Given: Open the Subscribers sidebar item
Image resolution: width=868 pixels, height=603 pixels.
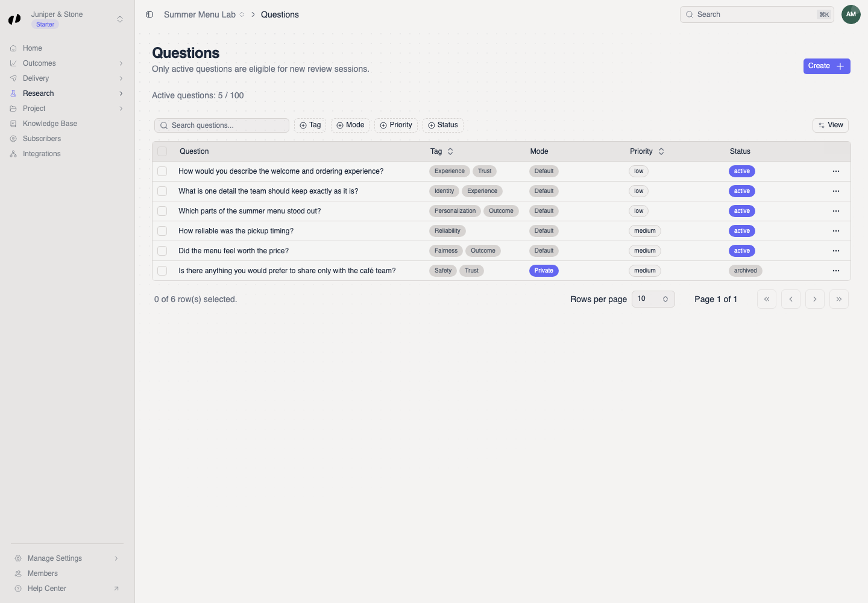Looking at the screenshot, I should (x=67, y=139).
